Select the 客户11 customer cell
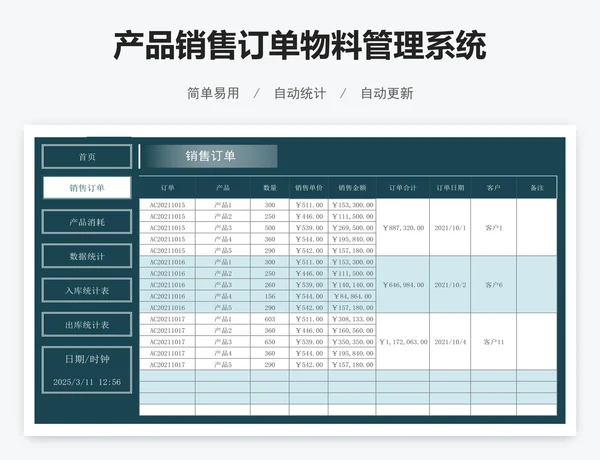 pyautogui.click(x=494, y=342)
